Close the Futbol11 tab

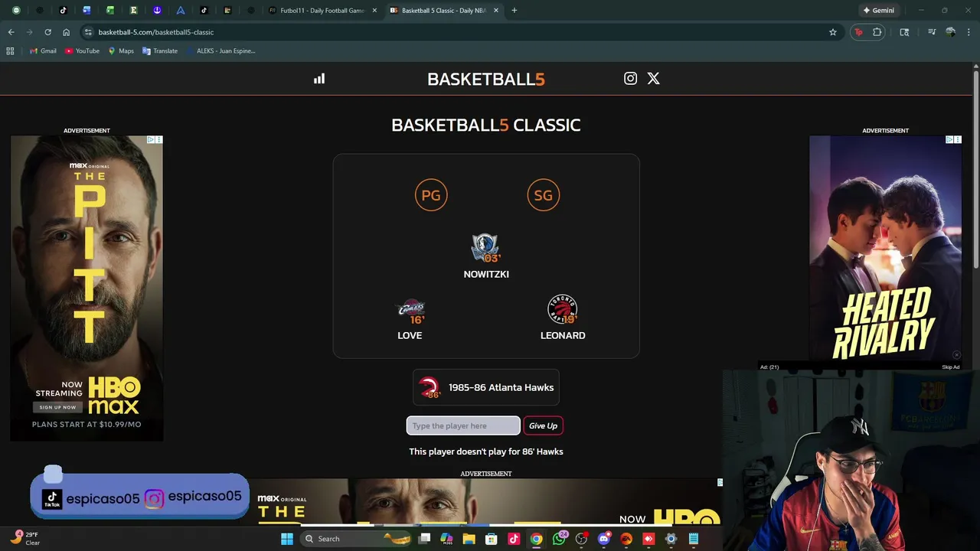(374, 11)
